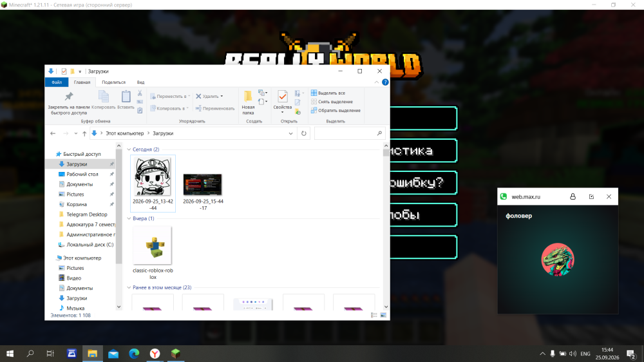The height and width of the screenshot is (362, 644).
Task: Click the Переименовать button
Action: [215, 108]
